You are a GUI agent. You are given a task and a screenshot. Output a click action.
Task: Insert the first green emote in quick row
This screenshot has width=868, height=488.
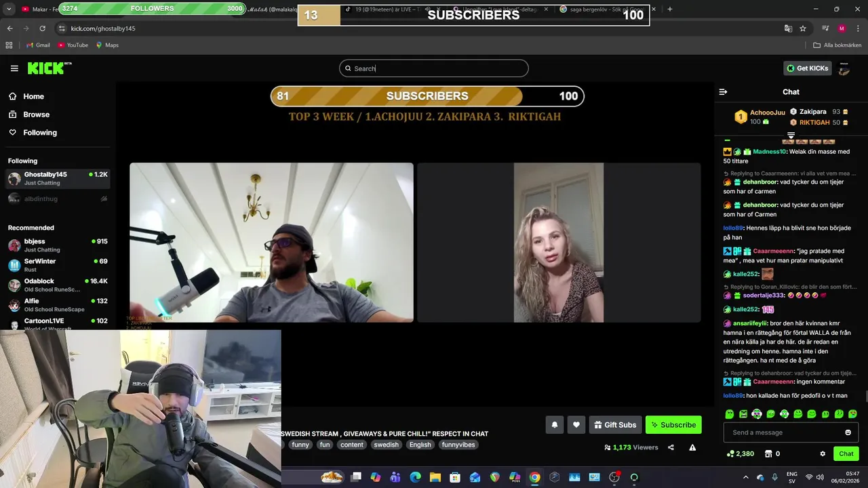click(x=730, y=414)
